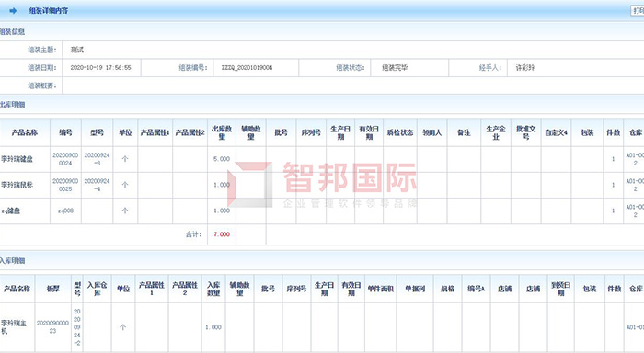Screen dimensions: 644x353
Task: Click the 出库数量 column header
Action: [x=222, y=132]
